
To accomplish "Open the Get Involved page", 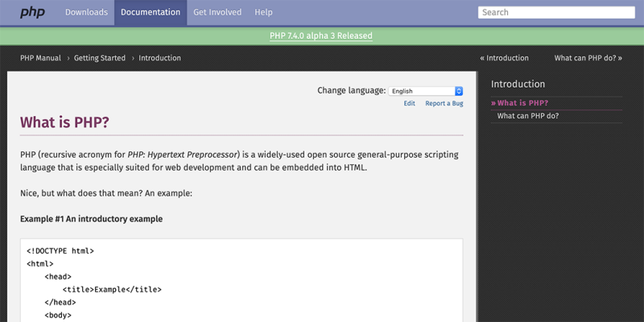I will pos(217,12).
